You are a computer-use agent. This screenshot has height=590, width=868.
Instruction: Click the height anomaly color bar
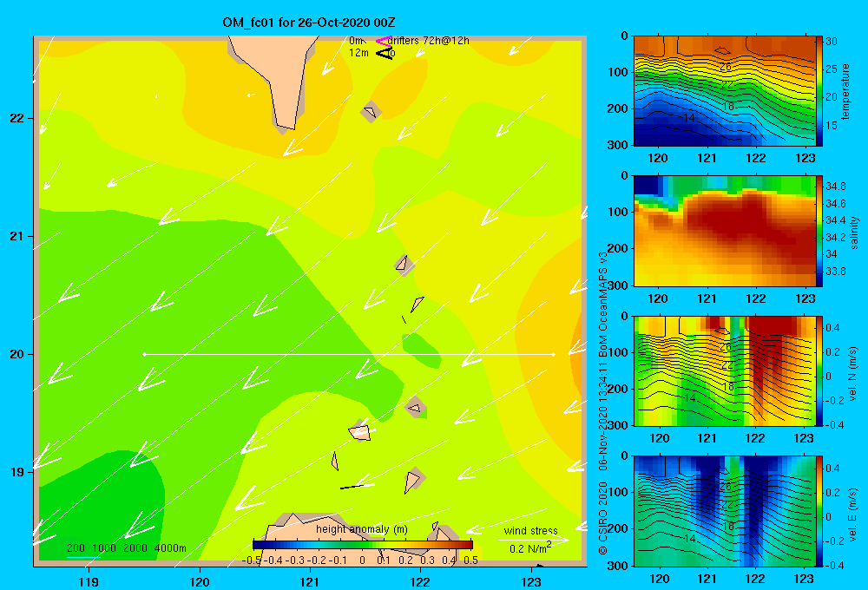[363, 545]
